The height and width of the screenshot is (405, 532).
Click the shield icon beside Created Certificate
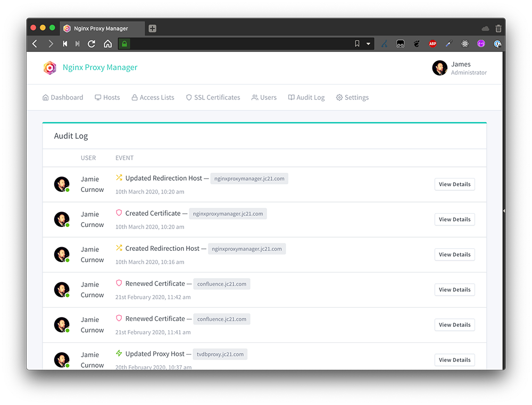click(x=118, y=213)
